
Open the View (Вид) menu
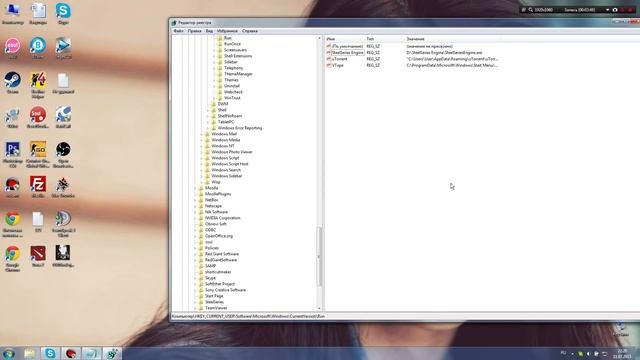tap(209, 31)
